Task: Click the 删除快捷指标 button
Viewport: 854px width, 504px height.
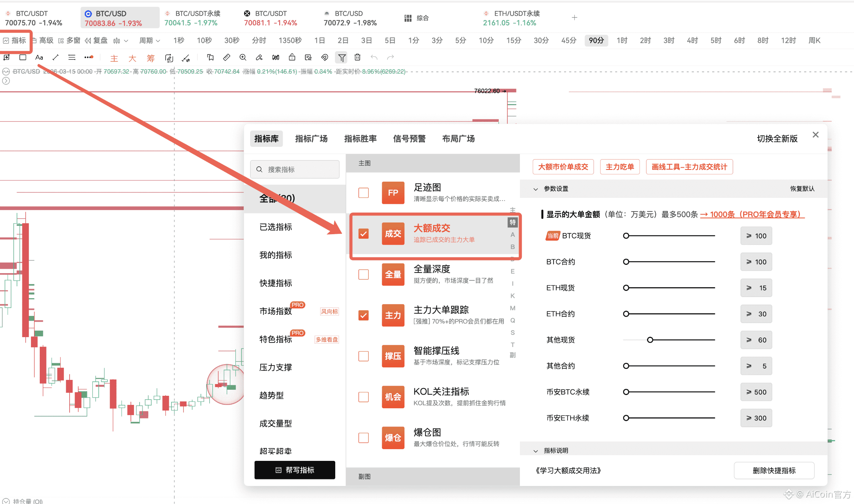Action: click(x=774, y=470)
